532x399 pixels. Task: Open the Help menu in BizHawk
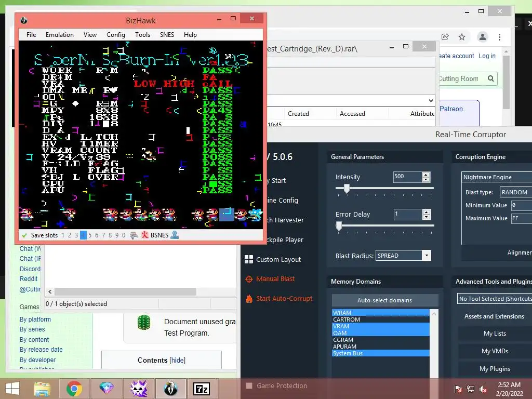[190, 35]
